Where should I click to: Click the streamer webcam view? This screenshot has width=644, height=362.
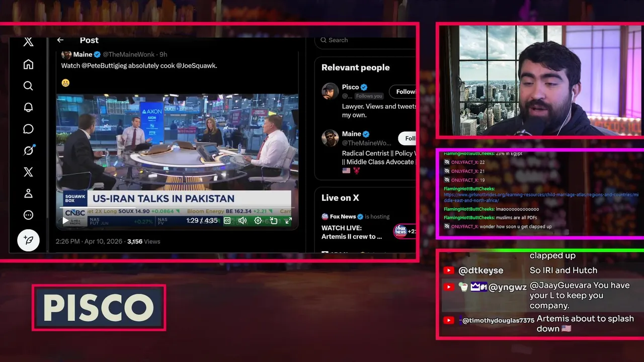[x=540, y=80]
